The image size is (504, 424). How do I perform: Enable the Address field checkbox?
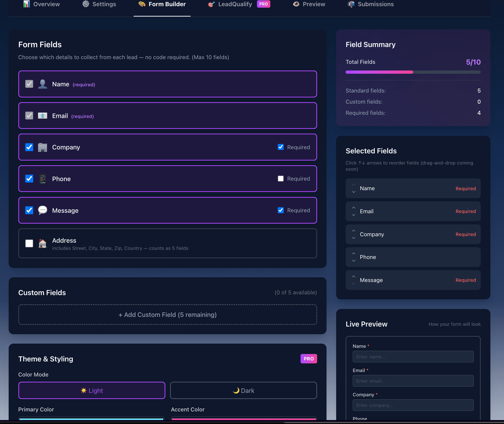tap(29, 243)
